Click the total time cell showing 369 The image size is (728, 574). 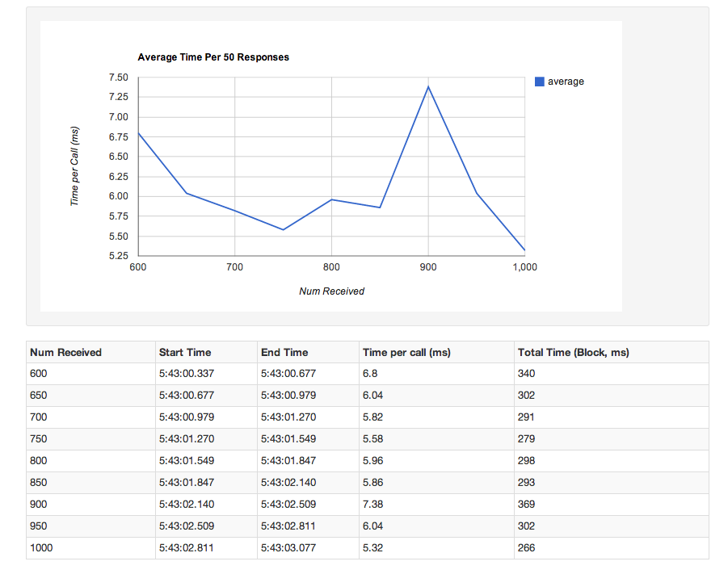pos(527,505)
